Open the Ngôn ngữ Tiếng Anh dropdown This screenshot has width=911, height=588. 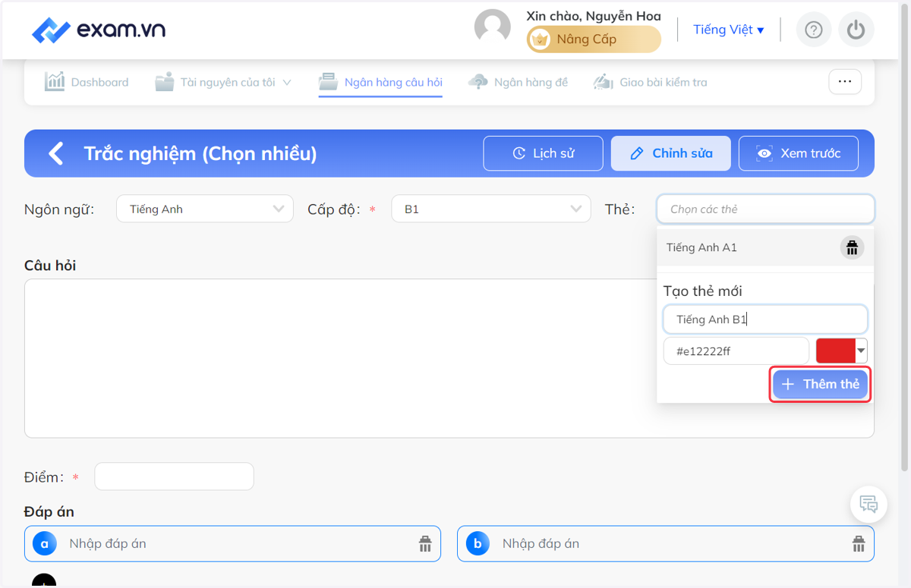tap(205, 209)
